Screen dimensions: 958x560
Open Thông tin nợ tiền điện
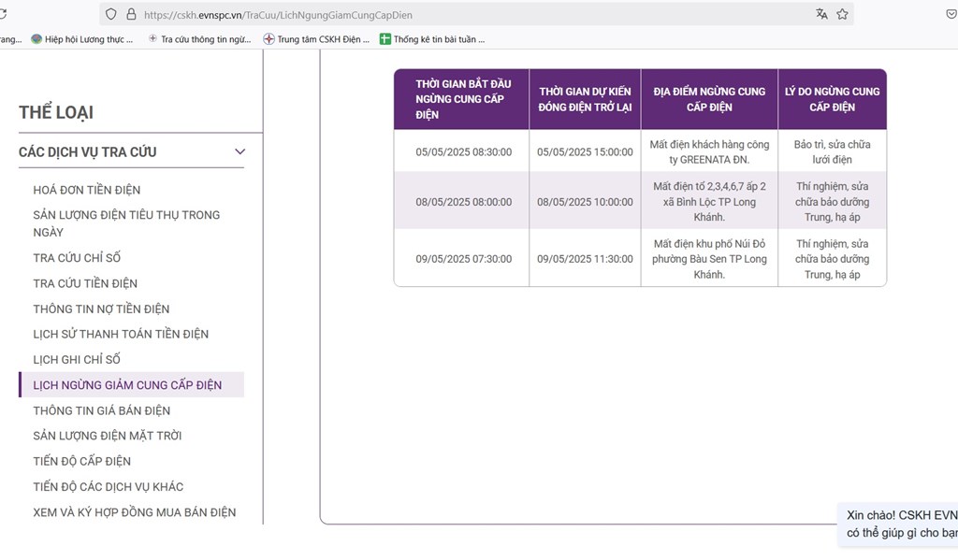pyautogui.click(x=101, y=309)
